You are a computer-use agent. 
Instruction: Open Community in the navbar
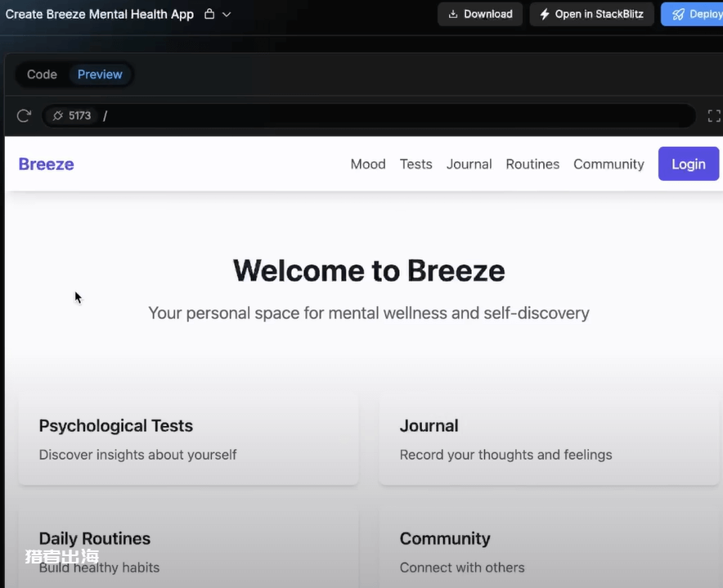pos(608,164)
